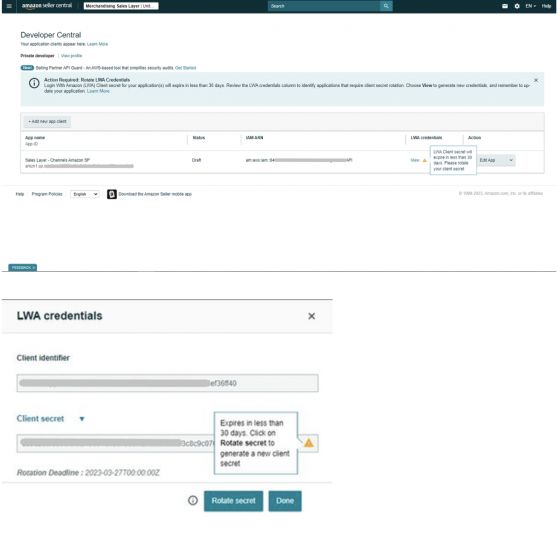The width and height of the screenshot is (560, 543).
Task: Click the search magnifier button
Action: 386,6
